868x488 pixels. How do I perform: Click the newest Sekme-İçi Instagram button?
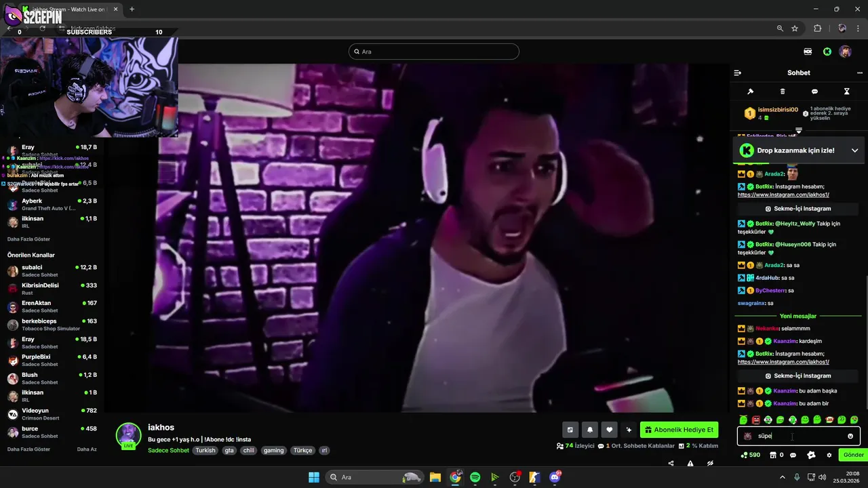pyautogui.click(x=798, y=375)
